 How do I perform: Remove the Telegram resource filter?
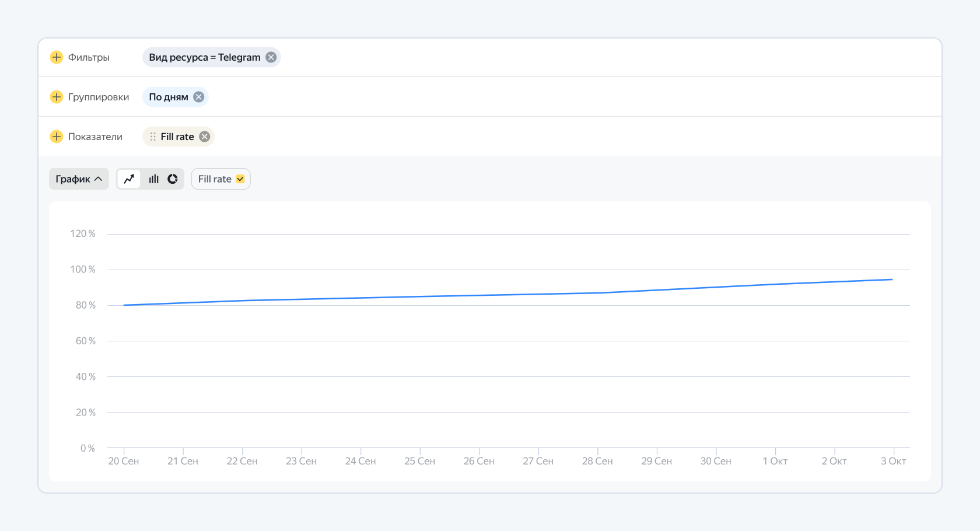tap(271, 57)
